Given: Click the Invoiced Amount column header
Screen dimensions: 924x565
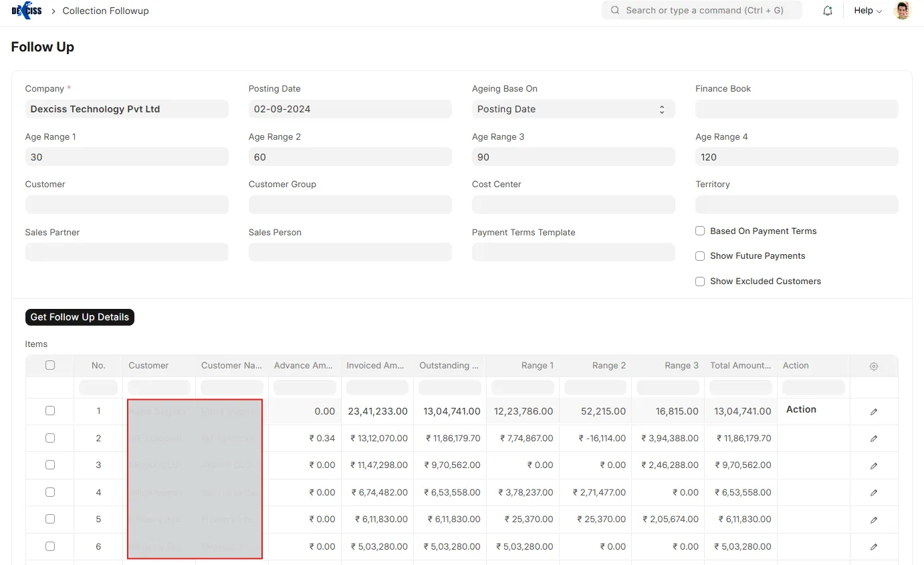Looking at the screenshot, I should pos(377,366).
